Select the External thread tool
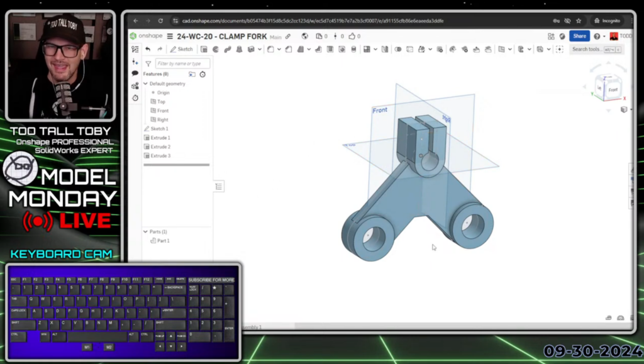This screenshot has height=364, width=644. [353, 49]
